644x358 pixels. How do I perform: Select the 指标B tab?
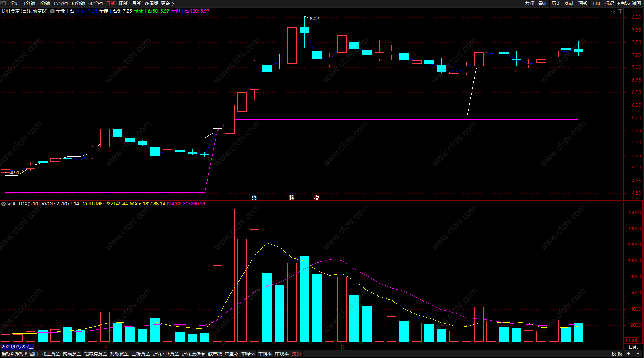[21, 354]
